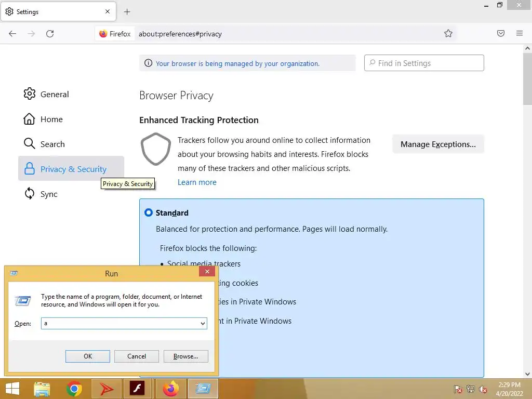Bookmark this page with the star icon
This screenshot has width=532, height=399.
click(448, 33)
